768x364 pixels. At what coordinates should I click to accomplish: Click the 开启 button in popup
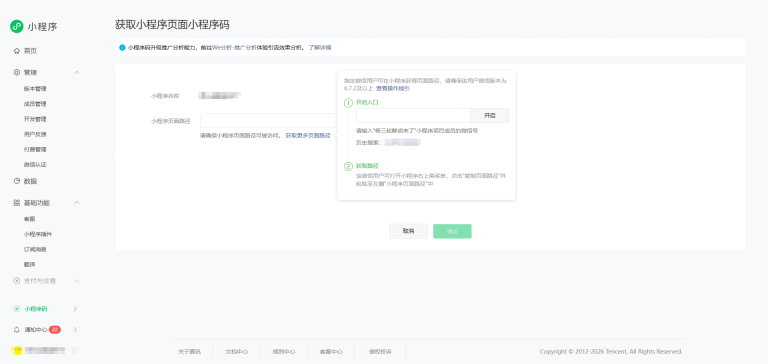pyautogui.click(x=490, y=116)
